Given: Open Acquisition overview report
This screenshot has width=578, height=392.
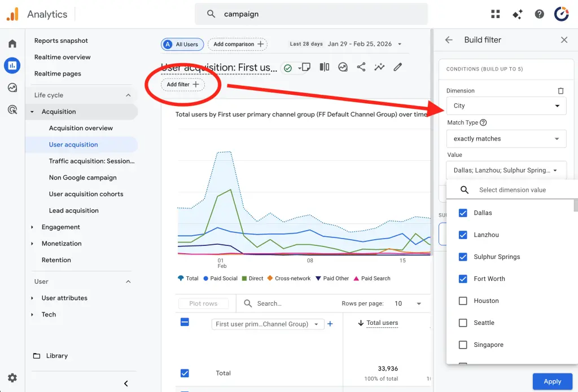Looking at the screenshot, I should tap(81, 128).
